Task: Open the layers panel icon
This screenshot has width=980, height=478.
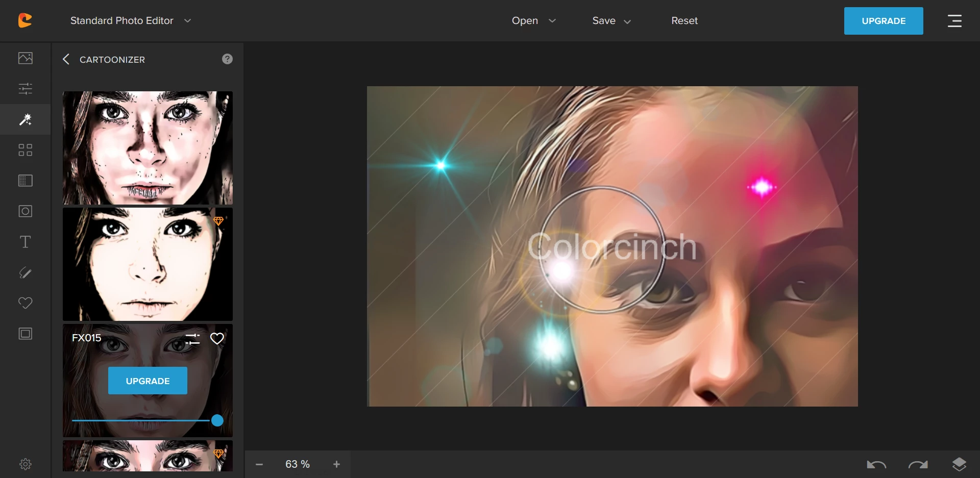Action: click(959, 464)
